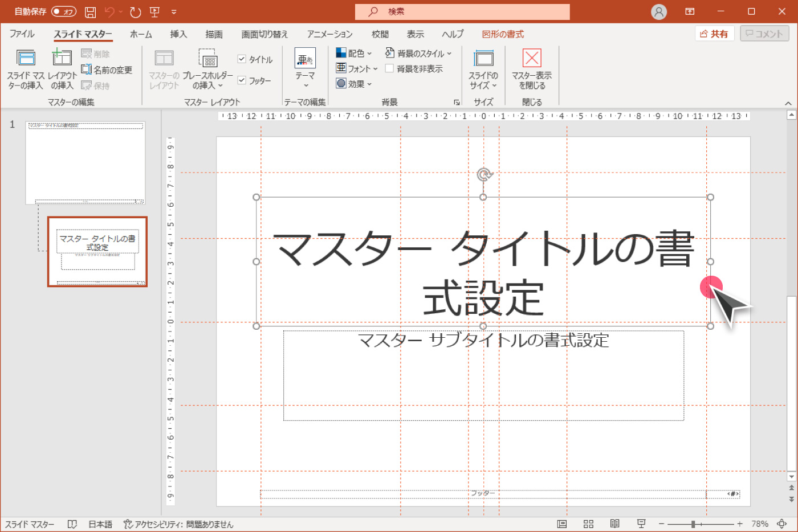
Task: Open ribbon display options icon
Action: click(x=690, y=11)
